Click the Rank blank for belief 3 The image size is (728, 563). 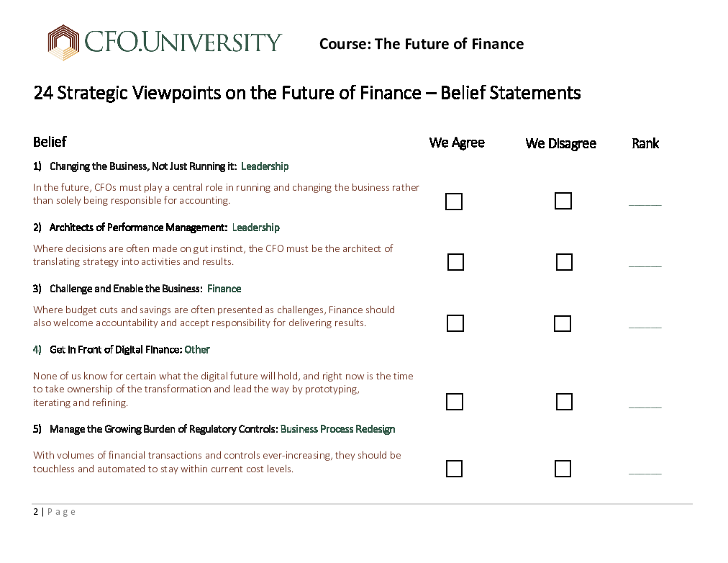click(x=645, y=325)
